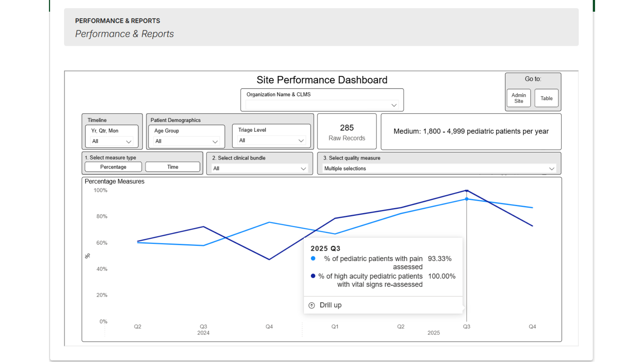The height and width of the screenshot is (362, 644).
Task: Click the 285 Raw Records card
Action: [346, 132]
